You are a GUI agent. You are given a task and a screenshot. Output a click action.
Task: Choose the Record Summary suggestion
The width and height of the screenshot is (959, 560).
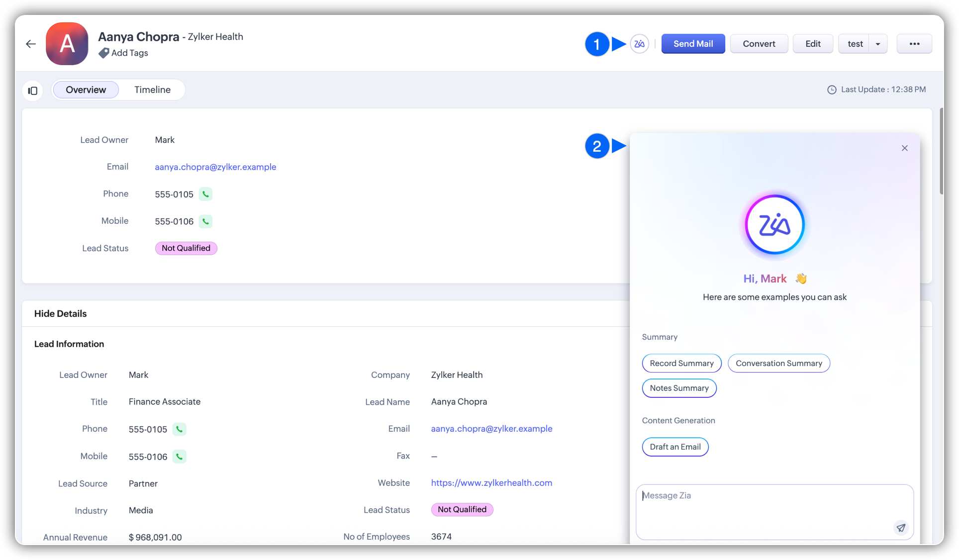[681, 364]
